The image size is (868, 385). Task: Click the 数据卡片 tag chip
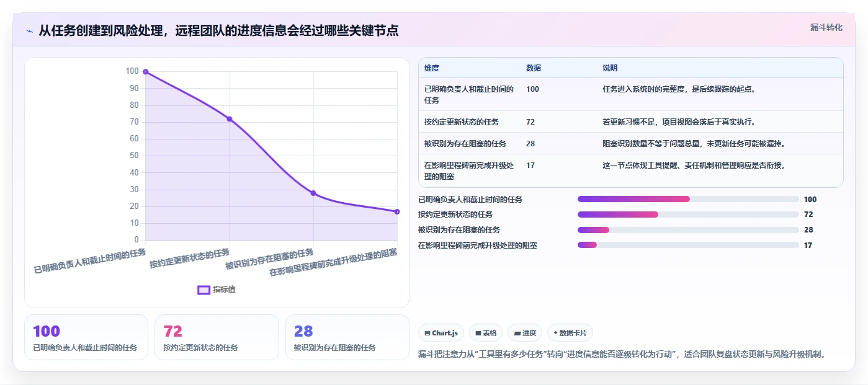(570, 333)
